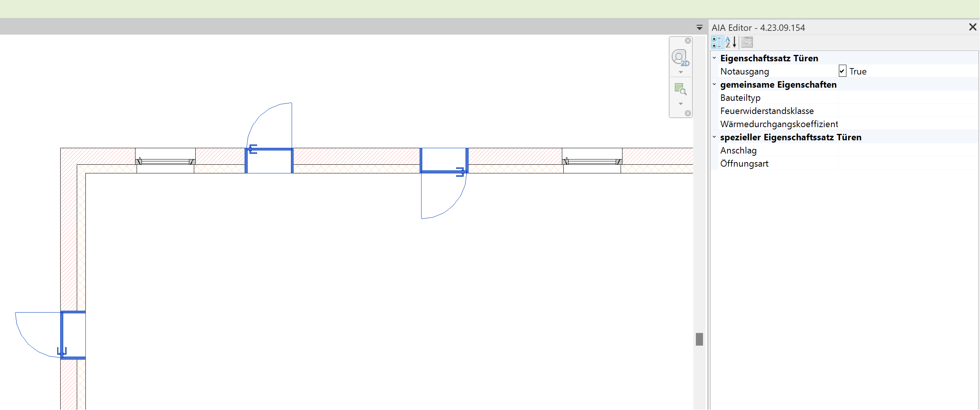The width and height of the screenshot is (980, 410).
Task: Close the navigation bar with its X
Action: [x=688, y=41]
